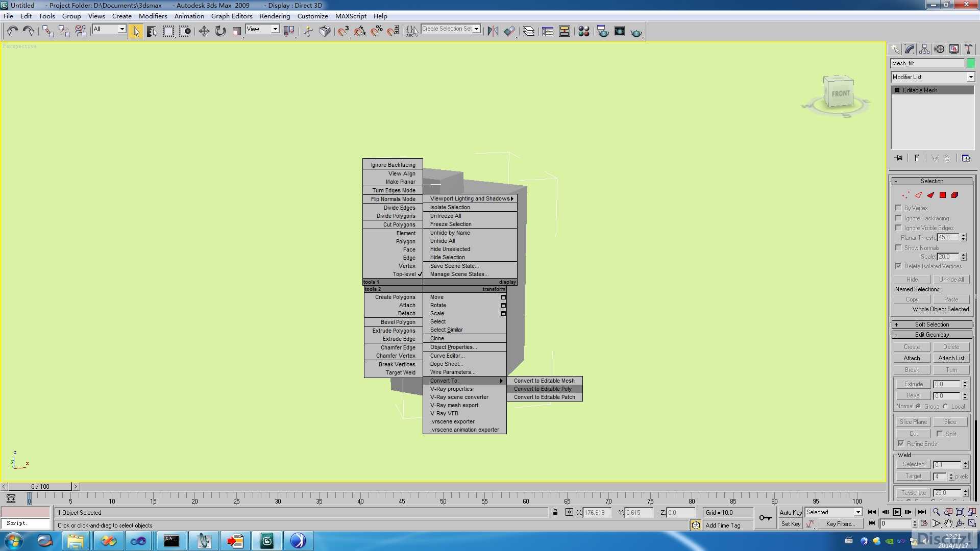This screenshot has width=980, height=551.
Task: Choose Convert to Editable Patch
Action: point(544,397)
